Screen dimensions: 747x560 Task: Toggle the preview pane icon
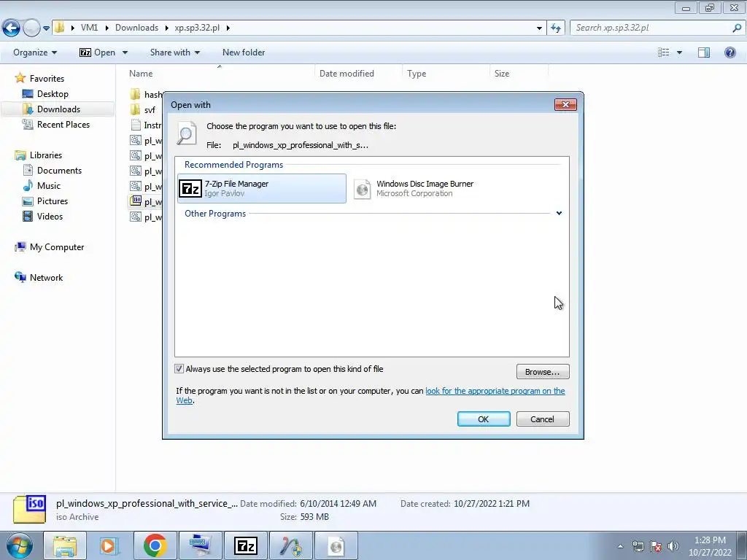point(704,52)
